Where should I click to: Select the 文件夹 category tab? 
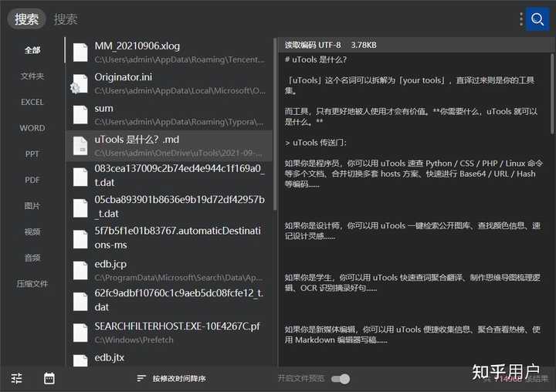pos(32,76)
